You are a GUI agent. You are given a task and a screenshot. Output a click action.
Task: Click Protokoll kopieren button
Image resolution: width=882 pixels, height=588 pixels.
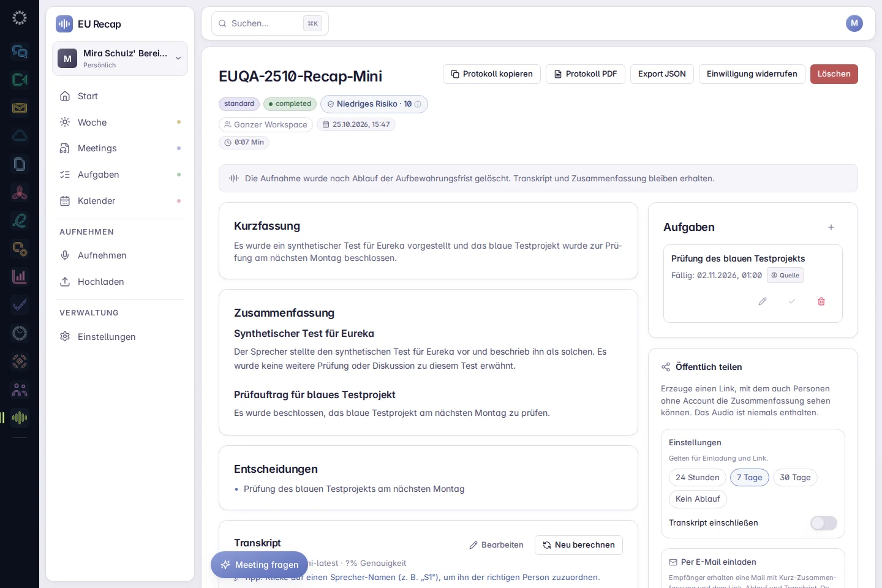pos(492,74)
